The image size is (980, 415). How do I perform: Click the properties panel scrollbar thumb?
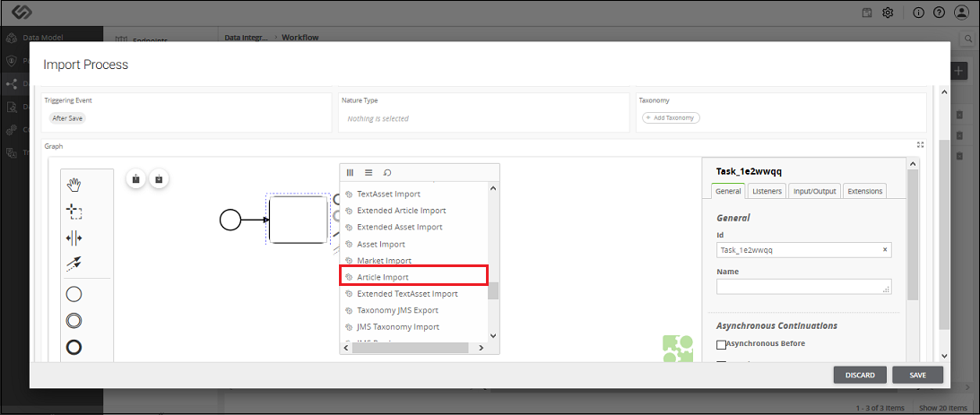coord(913,234)
